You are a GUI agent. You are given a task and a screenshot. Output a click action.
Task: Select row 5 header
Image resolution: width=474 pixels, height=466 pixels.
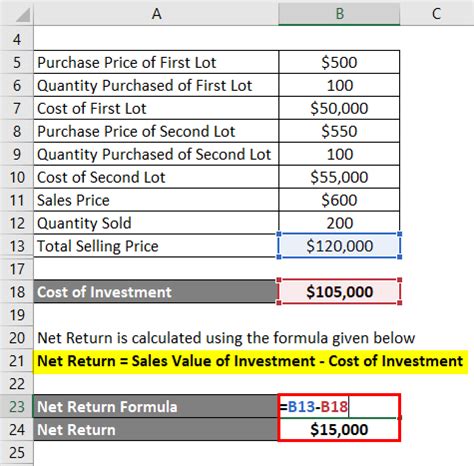[17, 62]
